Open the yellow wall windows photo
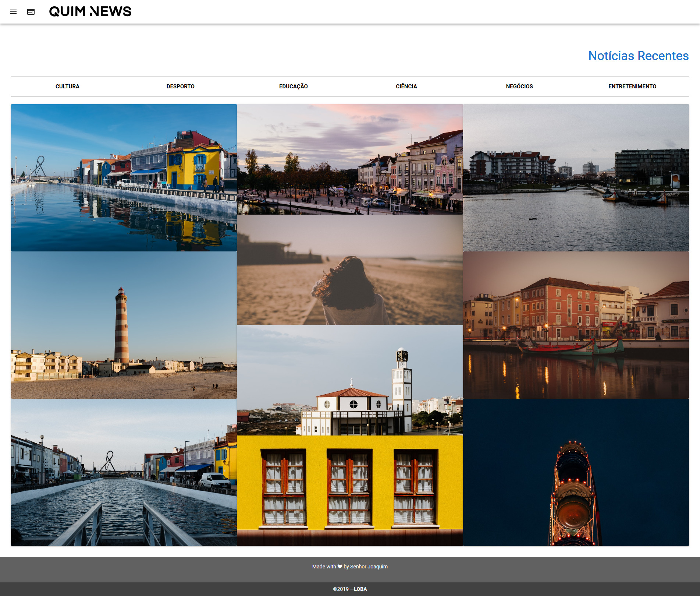This screenshot has height=596, width=700. click(350, 491)
